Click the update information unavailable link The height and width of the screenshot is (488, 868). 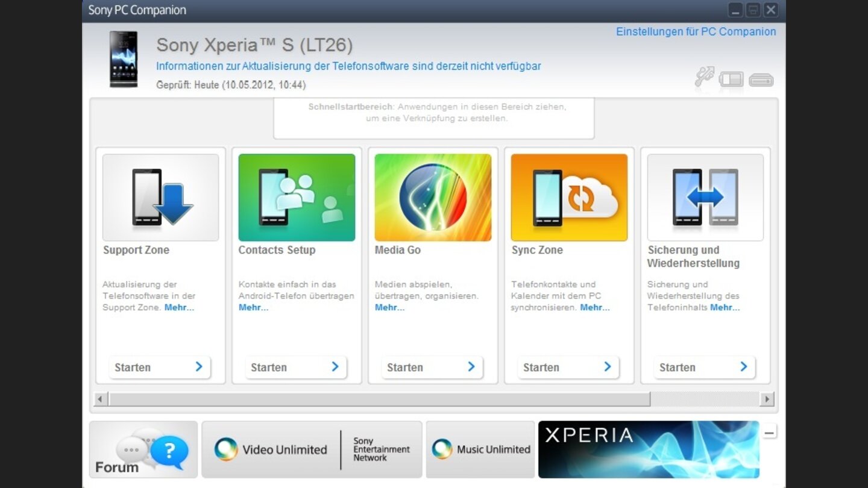[x=348, y=66]
